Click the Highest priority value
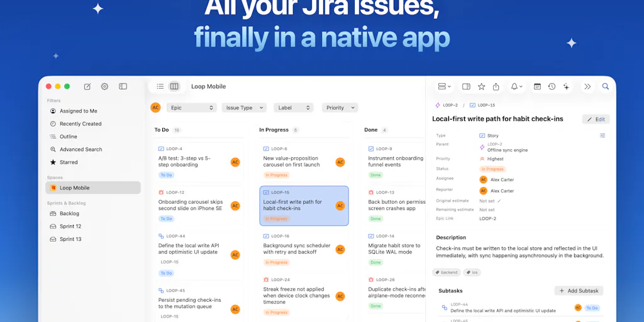Screen dimensions: 644x322 pos(496,159)
